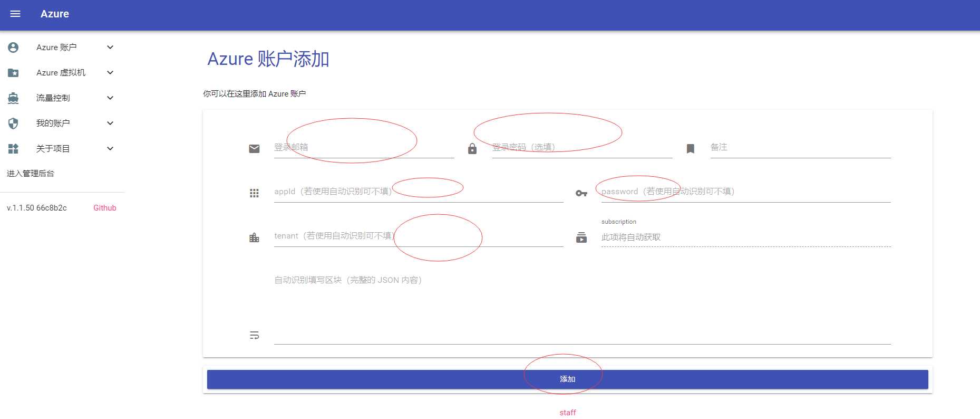Image resolution: width=980 pixels, height=419 pixels.
Task: Click the key icon beside password
Action: 581,193
